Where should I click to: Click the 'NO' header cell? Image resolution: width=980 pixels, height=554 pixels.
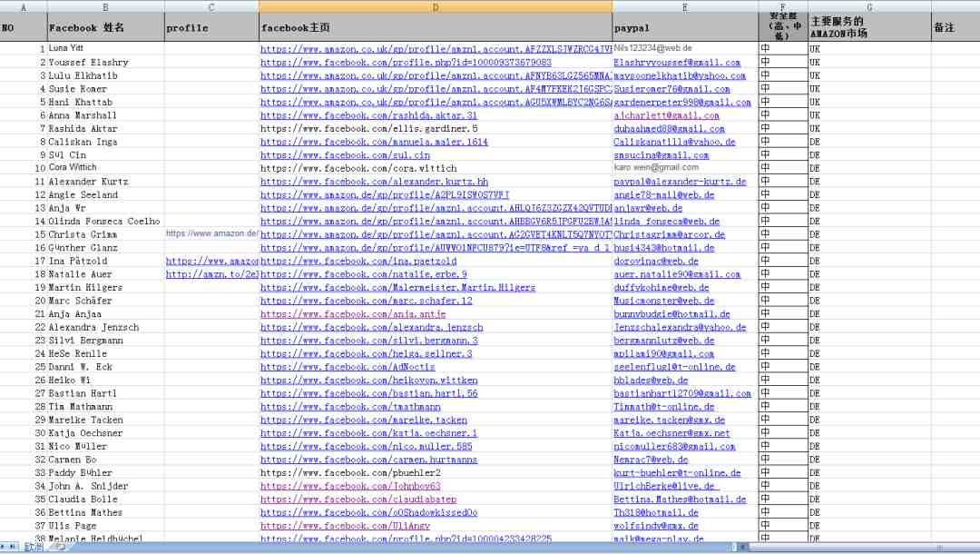[23, 27]
